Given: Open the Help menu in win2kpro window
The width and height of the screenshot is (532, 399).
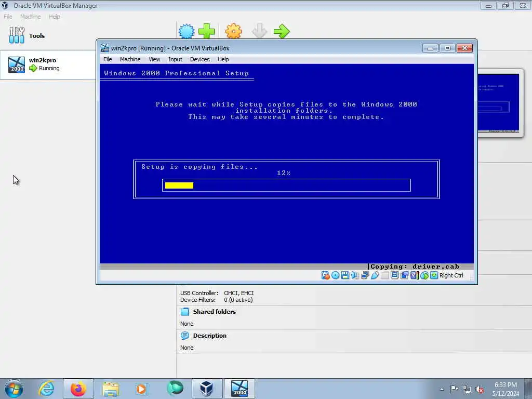Looking at the screenshot, I should click(x=223, y=59).
